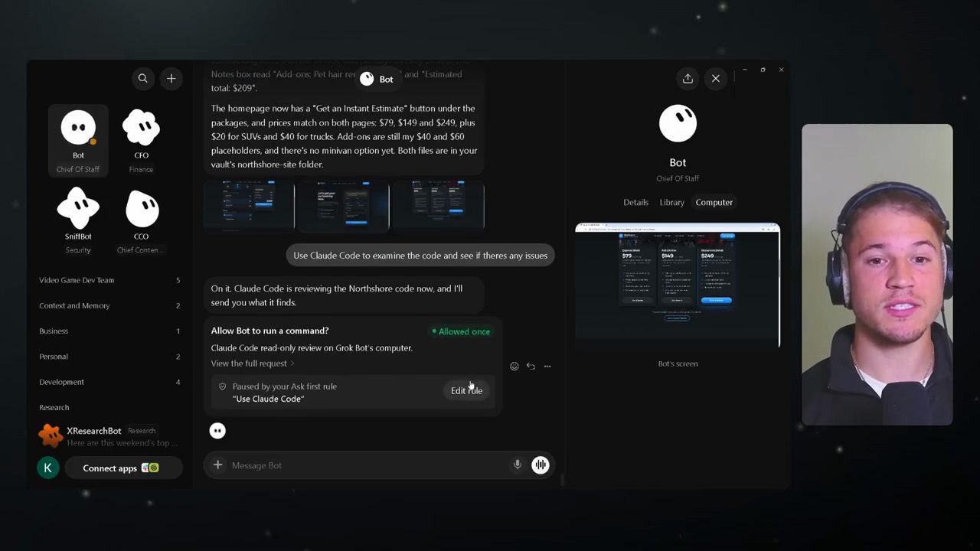980x551 pixels.
Task: Click the Edit rule button
Action: (x=466, y=390)
